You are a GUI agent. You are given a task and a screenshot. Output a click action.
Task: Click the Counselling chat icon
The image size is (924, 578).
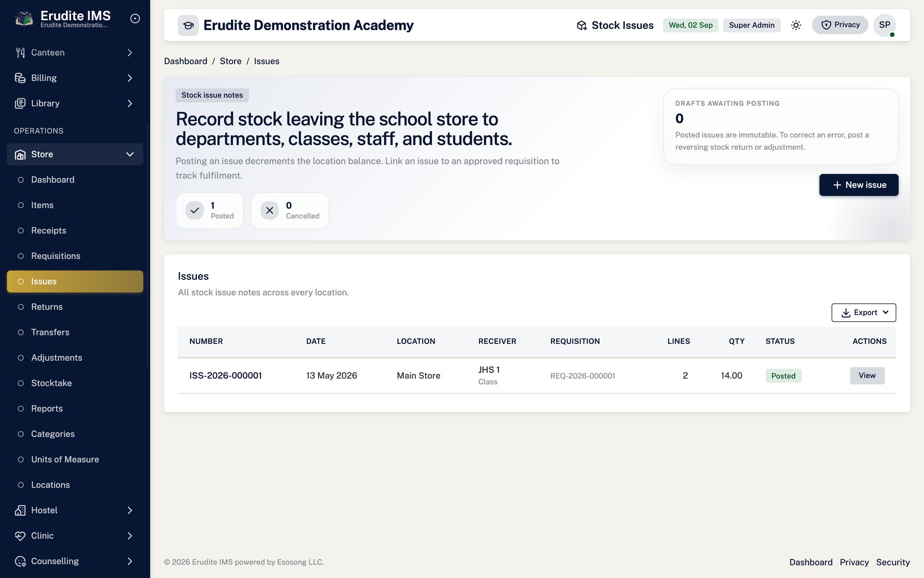tap(20, 561)
